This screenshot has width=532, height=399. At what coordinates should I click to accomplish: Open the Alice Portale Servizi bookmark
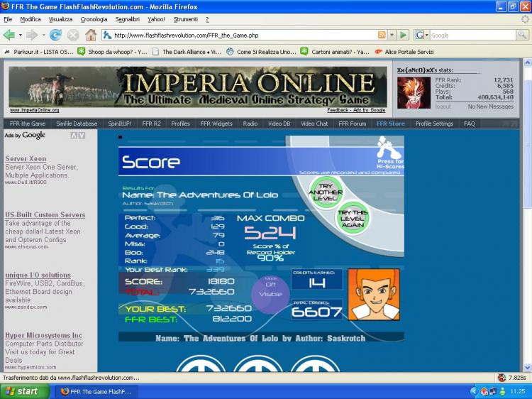(x=404, y=52)
